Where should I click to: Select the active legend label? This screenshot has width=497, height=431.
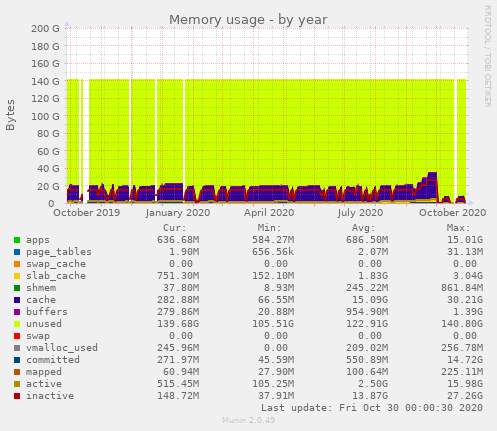tap(44, 384)
